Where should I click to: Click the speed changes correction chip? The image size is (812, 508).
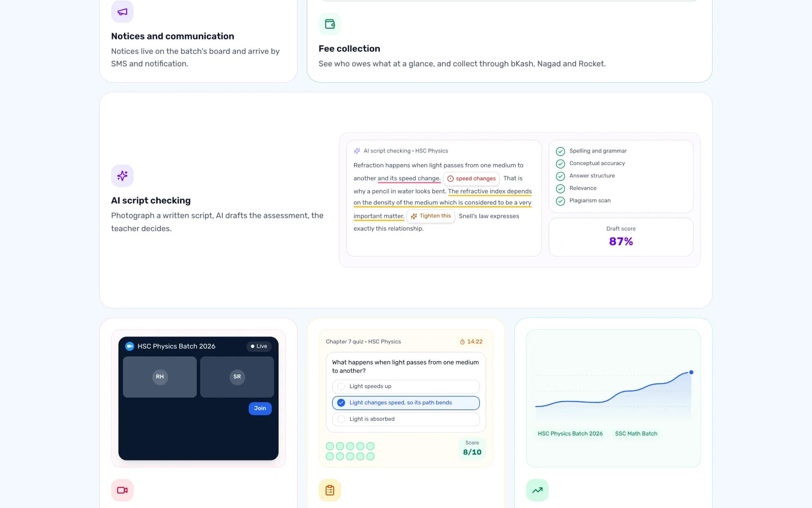[x=471, y=178]
